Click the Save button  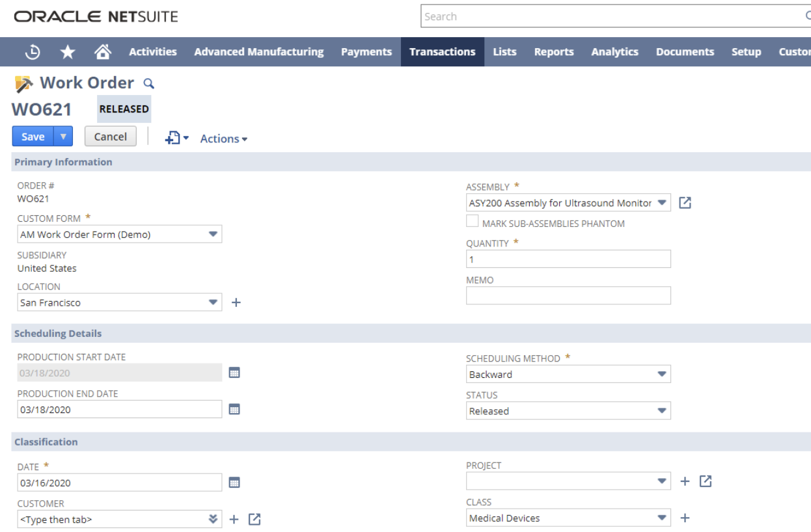33,137
